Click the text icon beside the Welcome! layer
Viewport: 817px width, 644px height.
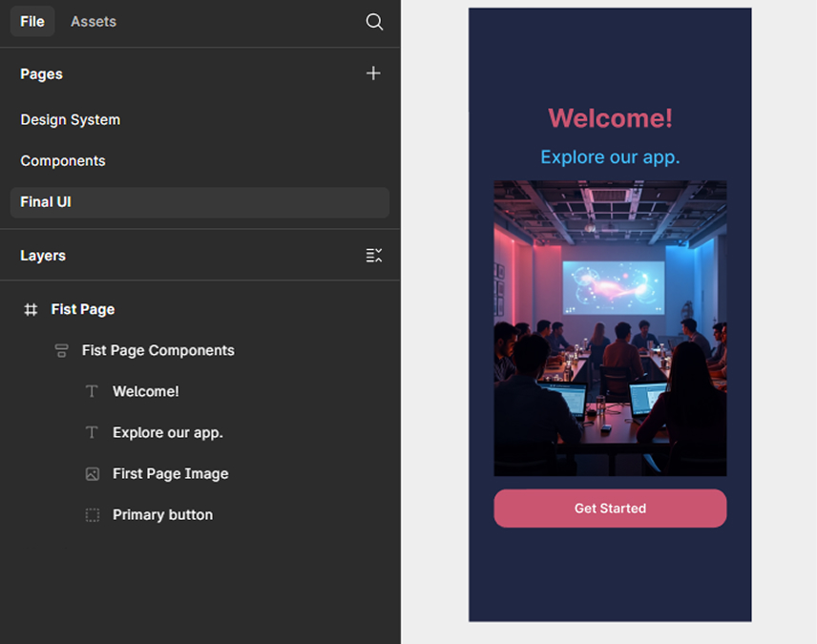click(92, 391)
